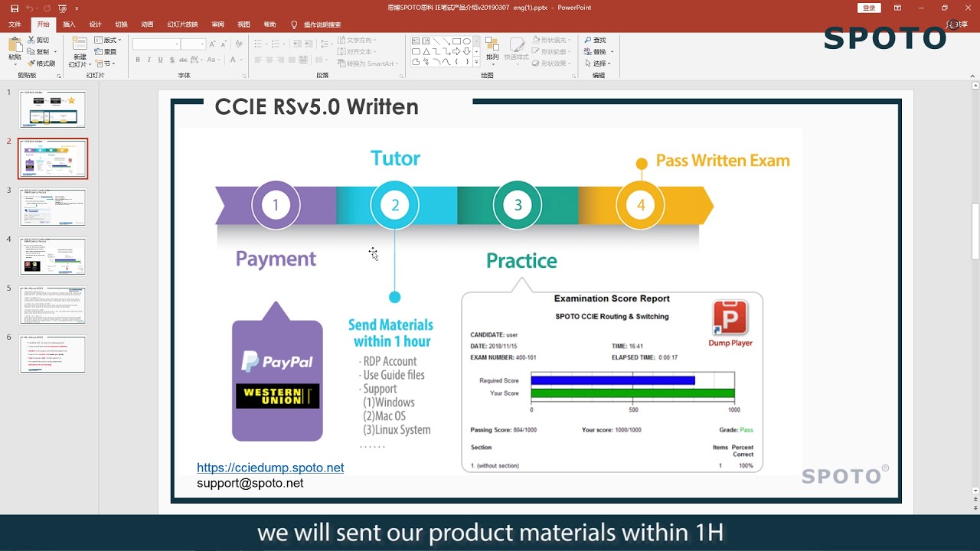
Task: Switch to the 审阅 Review tab
Action: pos(218,24)
